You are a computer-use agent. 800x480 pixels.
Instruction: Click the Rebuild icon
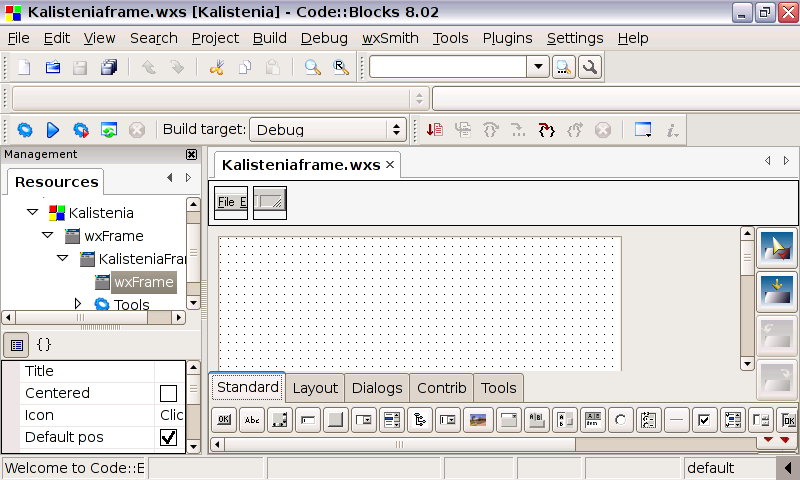(109, 130)
